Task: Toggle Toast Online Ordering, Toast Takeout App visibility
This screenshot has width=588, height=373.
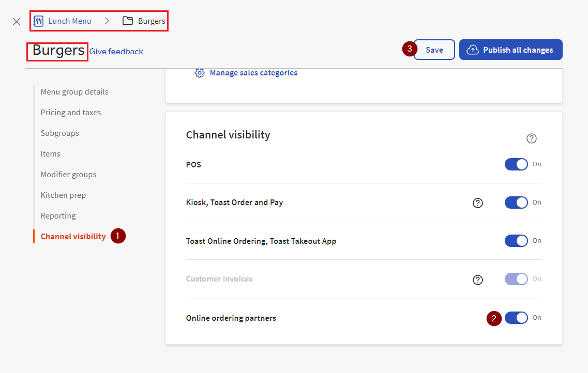Action: tap(516, 240)
